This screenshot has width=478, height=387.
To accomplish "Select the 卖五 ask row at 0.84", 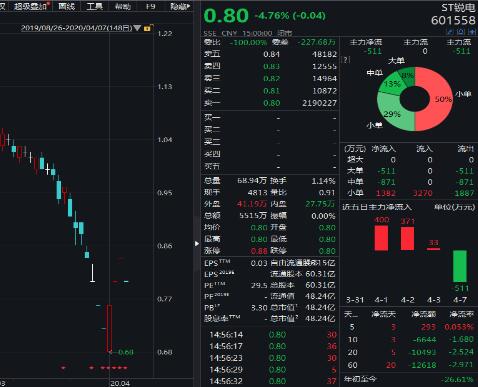I will pyautogui.click(x=270, y=54).
